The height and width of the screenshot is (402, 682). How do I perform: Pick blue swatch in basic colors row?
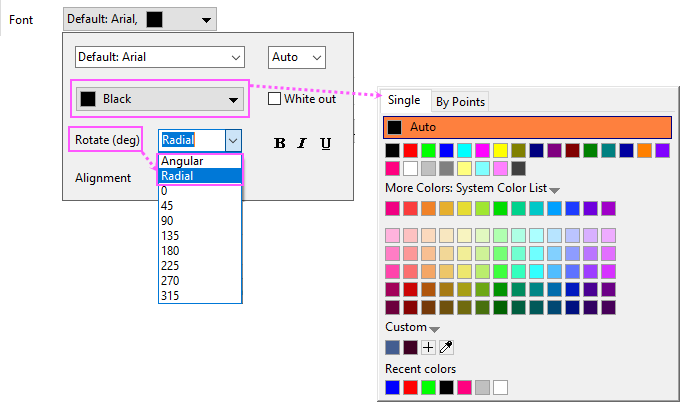click(x=446, y=151)
